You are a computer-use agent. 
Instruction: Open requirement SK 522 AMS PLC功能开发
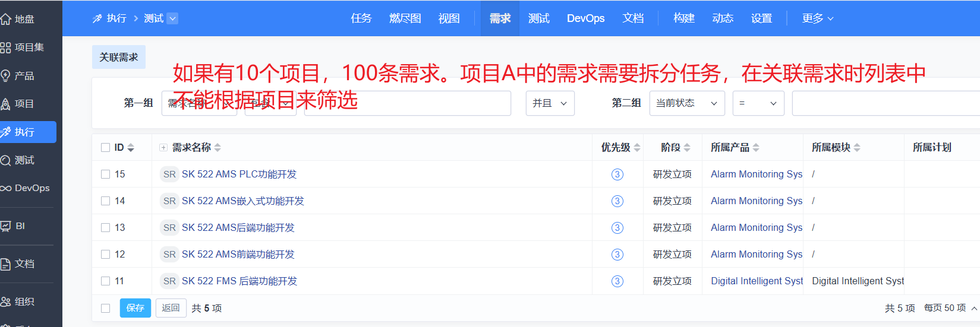239,174
